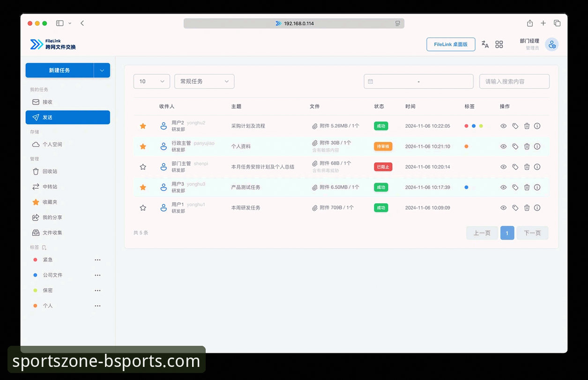
Task: Click the red 紧急 tag color dot
Action: (x=35, y=260)
